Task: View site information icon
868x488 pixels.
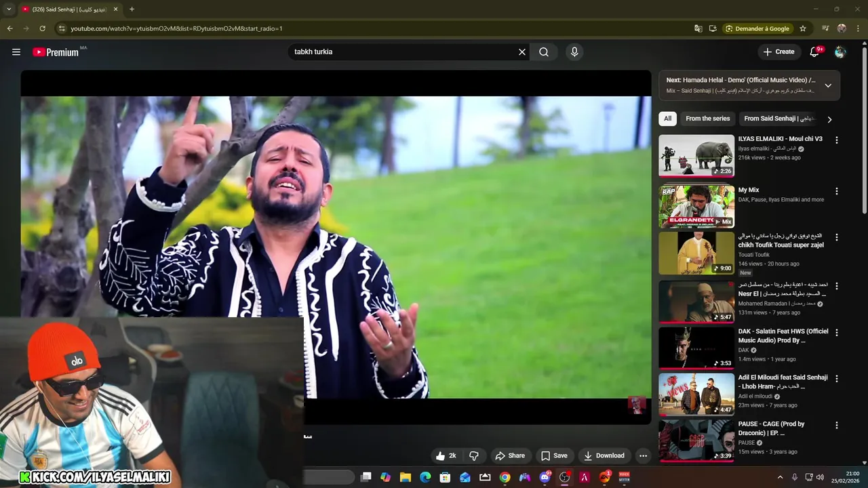Action: (x=62, y=28)
